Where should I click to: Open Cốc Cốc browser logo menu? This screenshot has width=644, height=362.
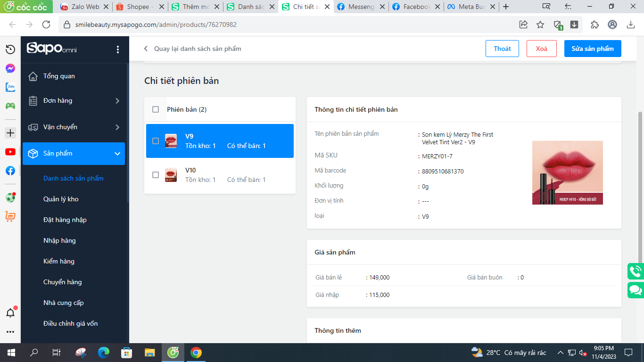(x=27, y=7)
